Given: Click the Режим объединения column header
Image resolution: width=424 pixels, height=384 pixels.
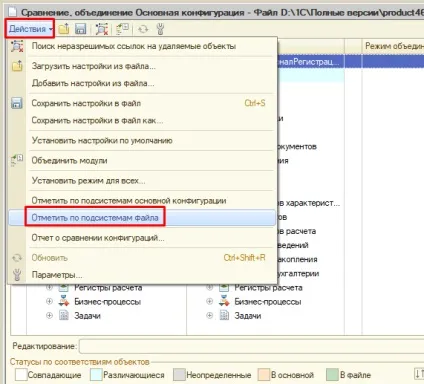Looking at the screenshot, I should (x=393, y=46).
